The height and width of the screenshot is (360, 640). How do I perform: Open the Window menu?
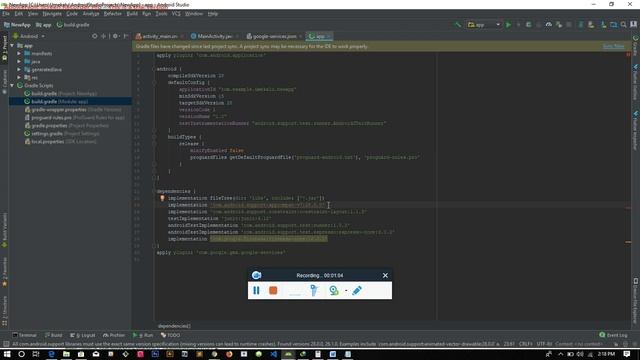194,14
